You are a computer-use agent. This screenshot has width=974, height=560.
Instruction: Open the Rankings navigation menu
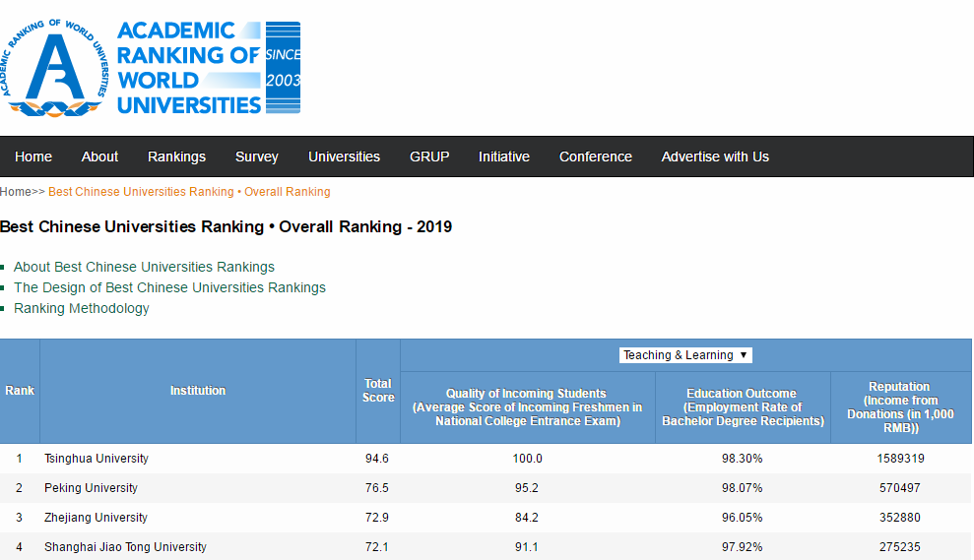click(176, 156)
